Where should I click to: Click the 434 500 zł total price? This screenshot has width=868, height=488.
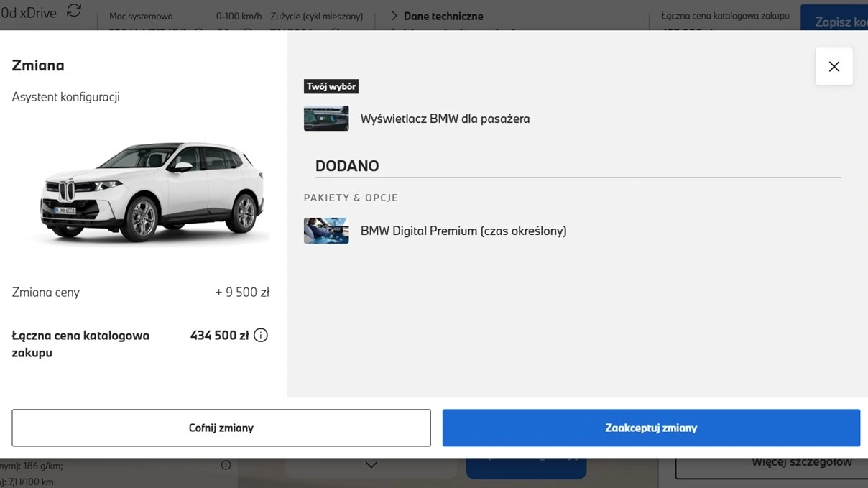[219, 335]
